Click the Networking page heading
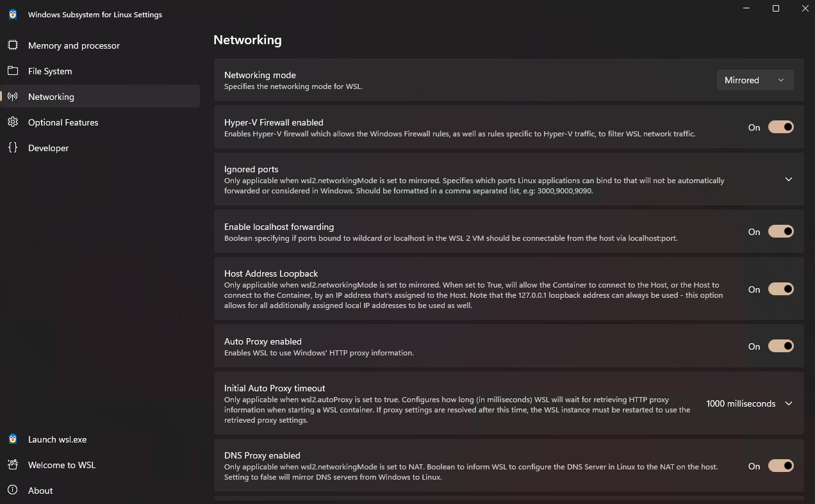 click(x=247, y=40)
